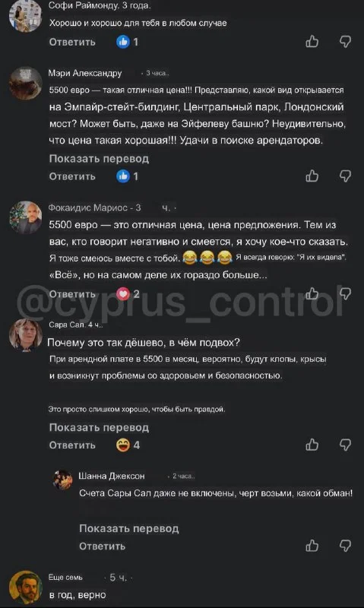Open Фокаидис Мариос profile picture

click(26, 217)
